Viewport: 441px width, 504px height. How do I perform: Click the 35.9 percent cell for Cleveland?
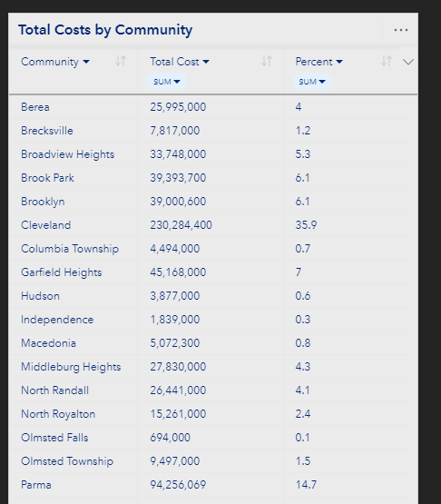click(x=306, y=225)
